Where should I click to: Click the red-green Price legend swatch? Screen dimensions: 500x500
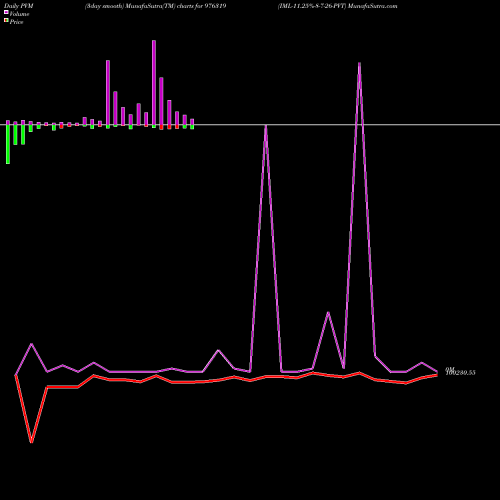coord(6,20)
